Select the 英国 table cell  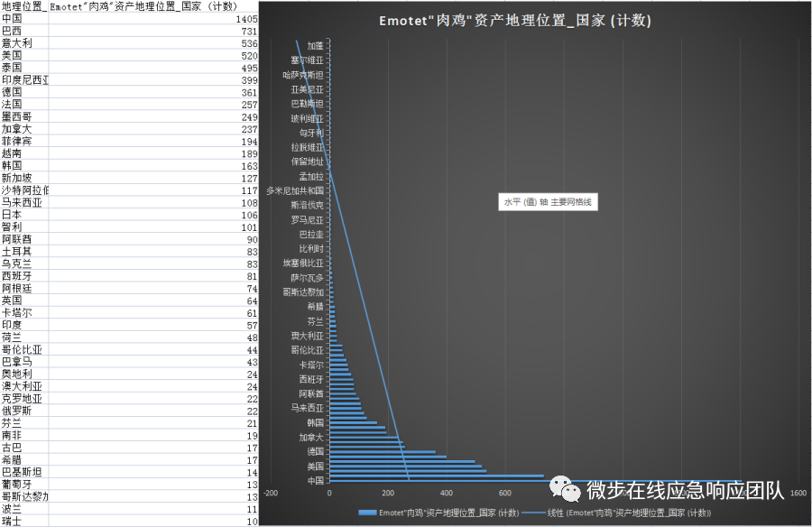click(x=24, y=300)
